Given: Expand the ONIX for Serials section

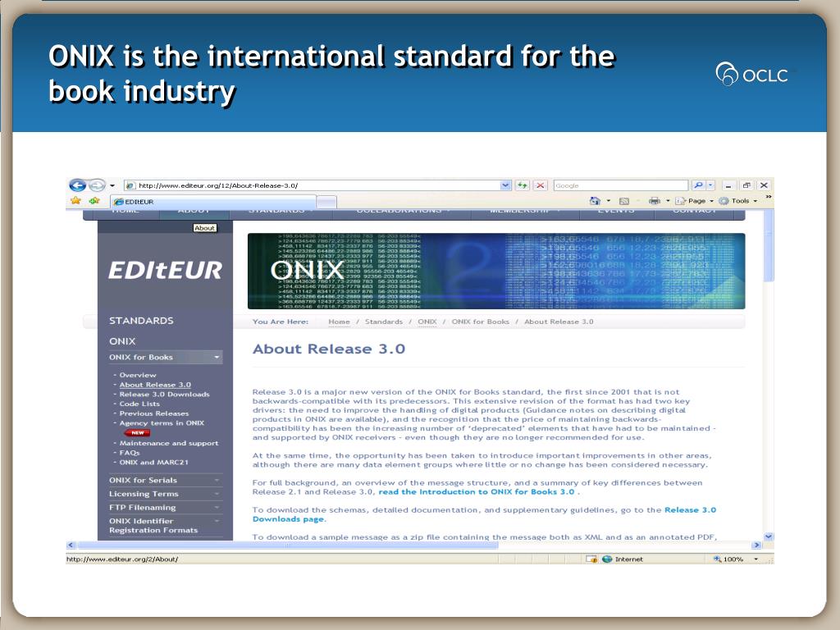Looking at the screenshot, I should point(166,480).
